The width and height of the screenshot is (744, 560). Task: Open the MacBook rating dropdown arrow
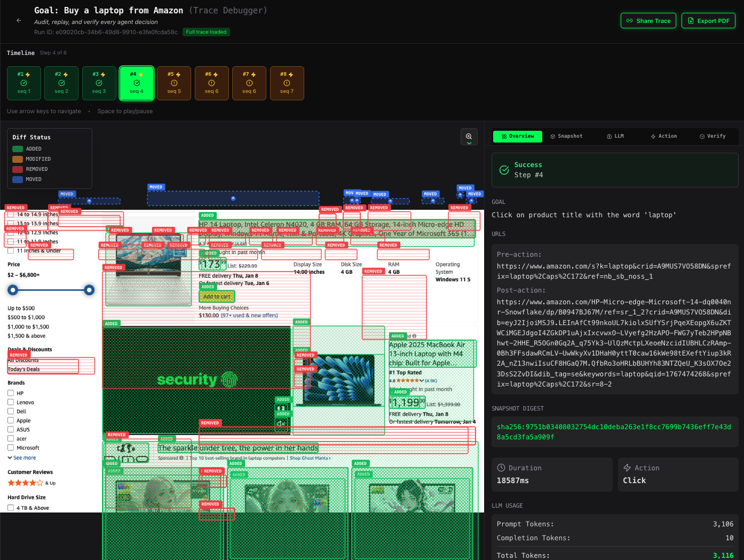[x=422, y=381]
